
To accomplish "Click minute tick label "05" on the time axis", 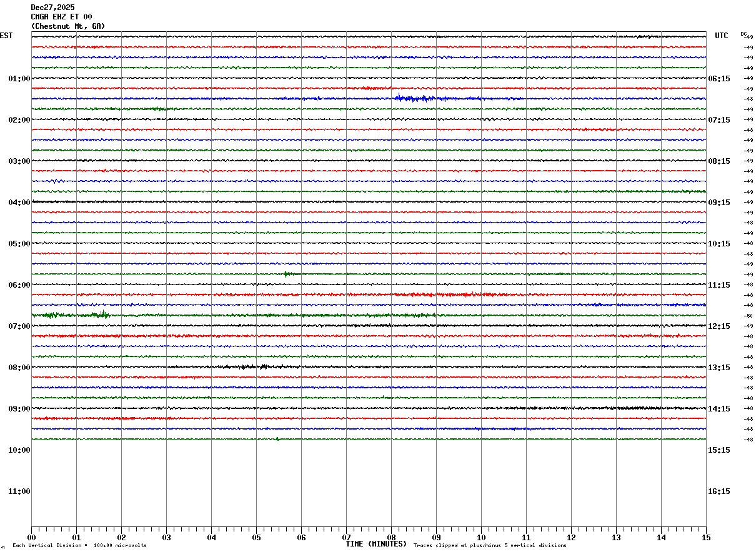I will (256, 537).
